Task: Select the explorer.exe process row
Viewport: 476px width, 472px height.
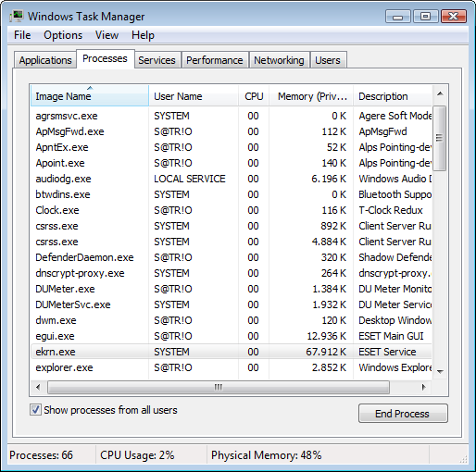Action: 232,367
